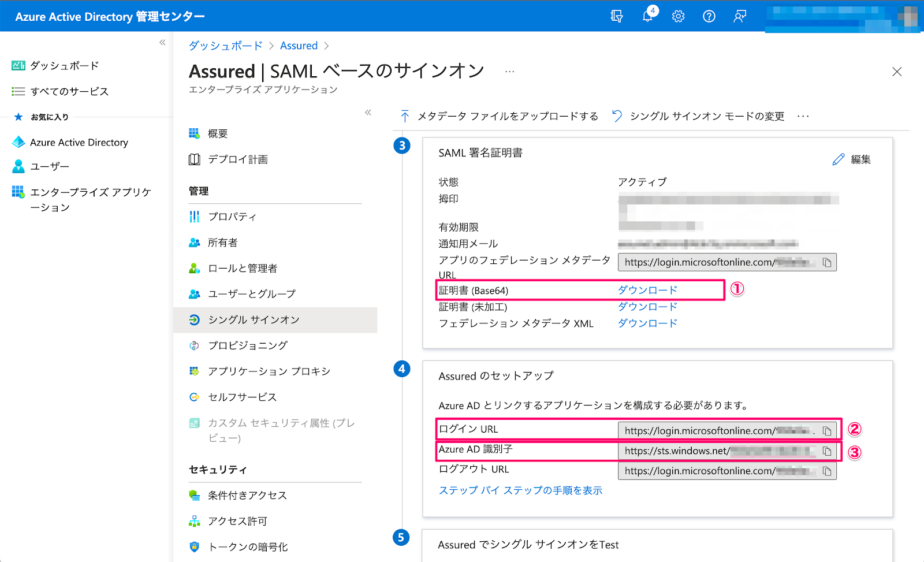
Task: Open the toolbar overflow ellipsis menu
Action: pos(803,116)
